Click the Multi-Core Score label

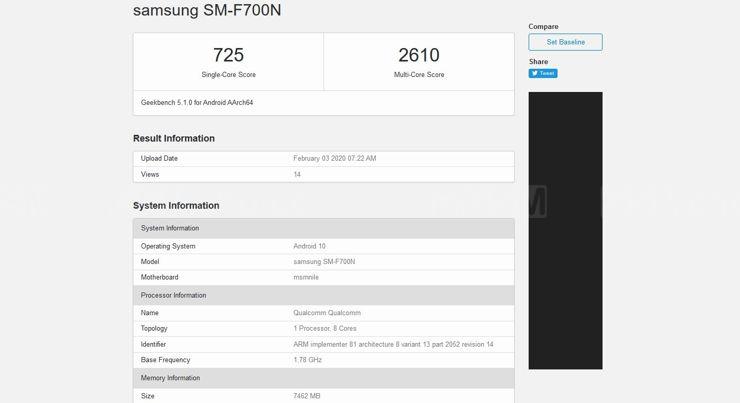coord(419,75)
